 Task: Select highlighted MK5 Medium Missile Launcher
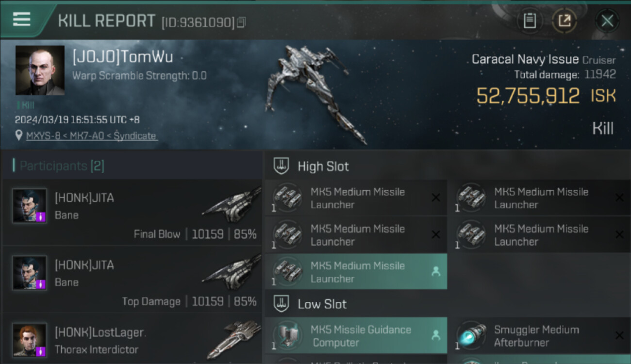[356, 272]
